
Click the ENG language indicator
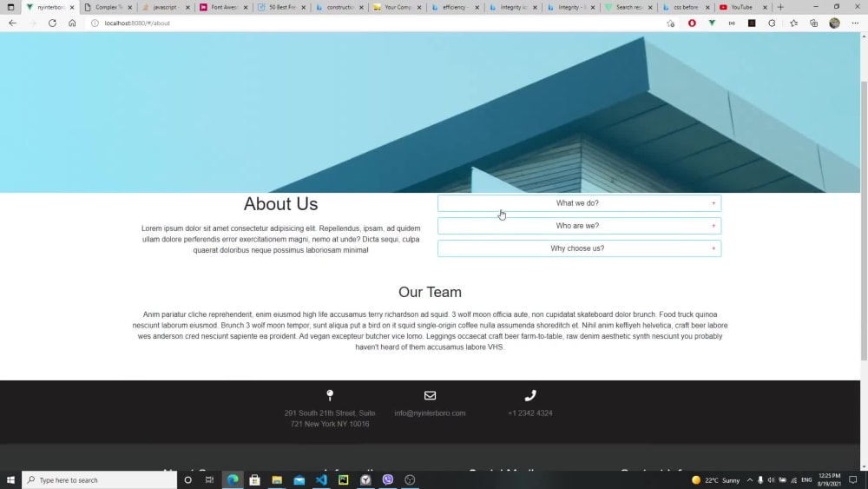tap(806, 480)
